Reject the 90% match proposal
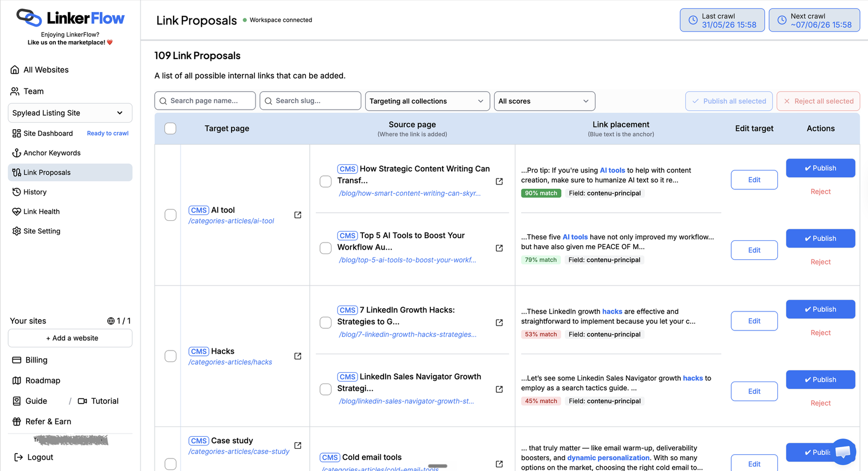The height and width of the screenshot is (471, 868). click(x=821, y=192)
